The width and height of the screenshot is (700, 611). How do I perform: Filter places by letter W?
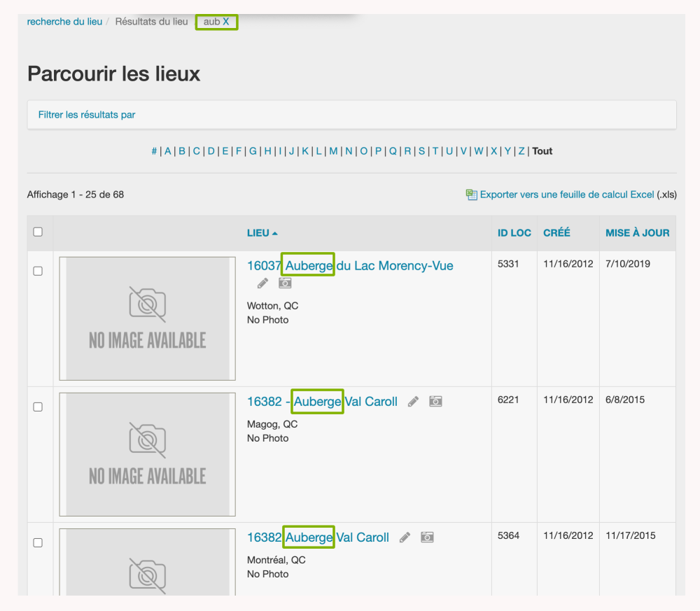pos(479,151)
